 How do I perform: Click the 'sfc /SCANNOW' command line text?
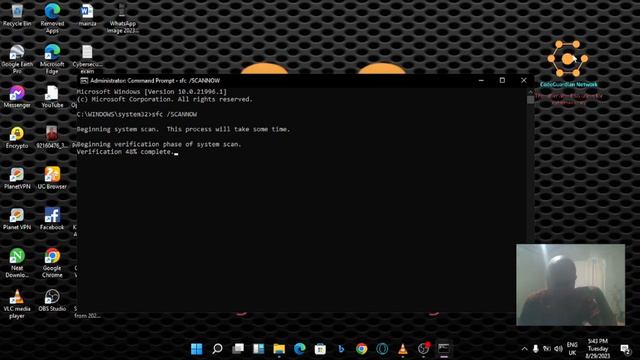[174, 114]
